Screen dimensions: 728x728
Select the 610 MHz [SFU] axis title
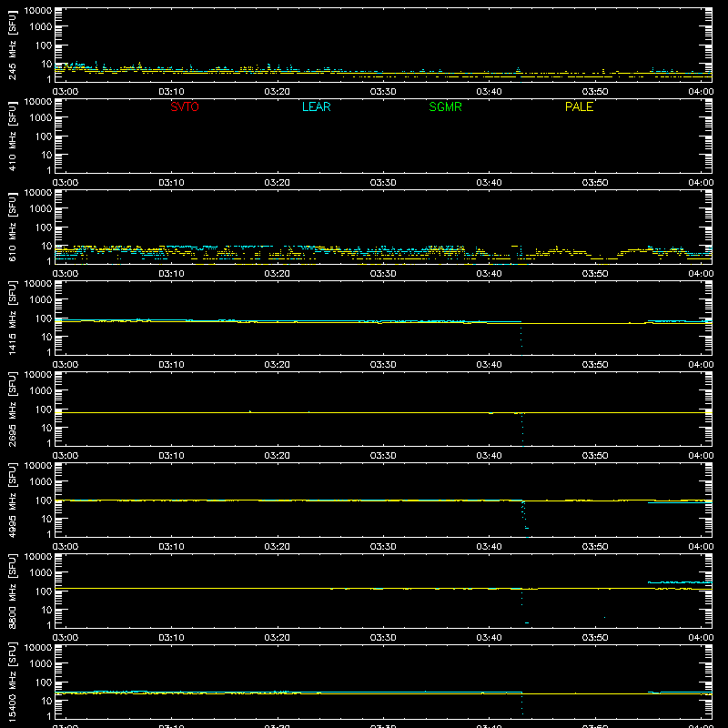(13, 227)
